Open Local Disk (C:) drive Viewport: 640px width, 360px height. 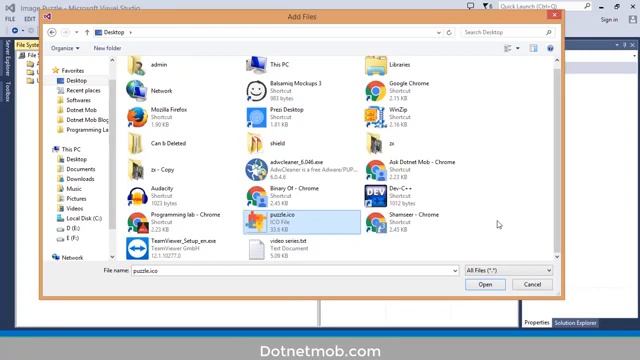coord(84,218)
